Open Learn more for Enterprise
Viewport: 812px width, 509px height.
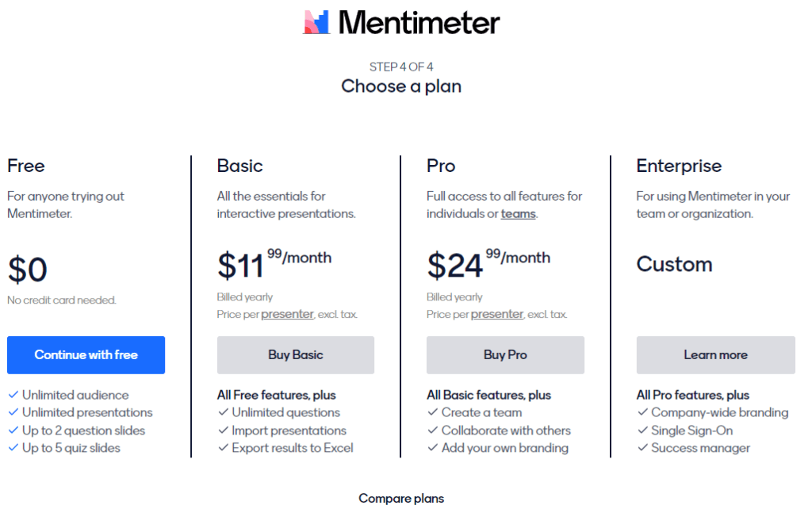(x=716, y=354)
